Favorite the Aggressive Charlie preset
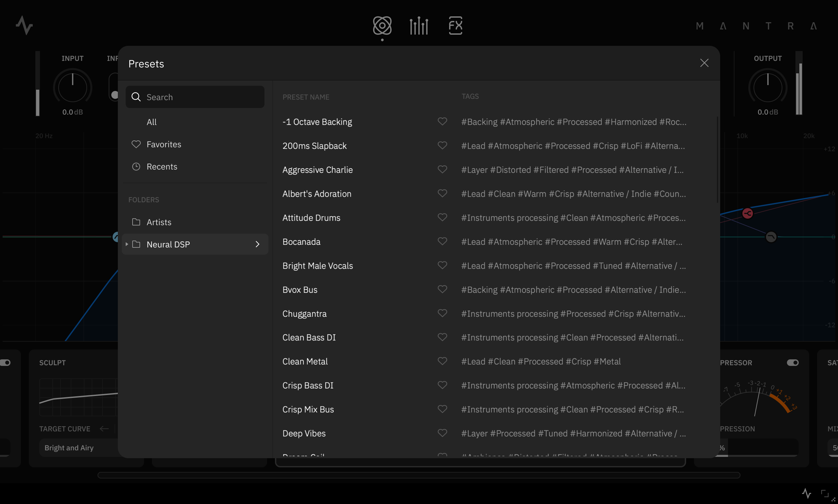 click(x=442, y=169)
